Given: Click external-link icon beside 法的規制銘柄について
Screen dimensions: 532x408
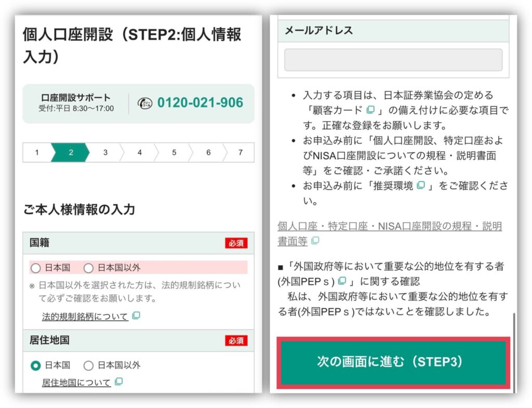Looking at the screenshot, I should (136, 315).
